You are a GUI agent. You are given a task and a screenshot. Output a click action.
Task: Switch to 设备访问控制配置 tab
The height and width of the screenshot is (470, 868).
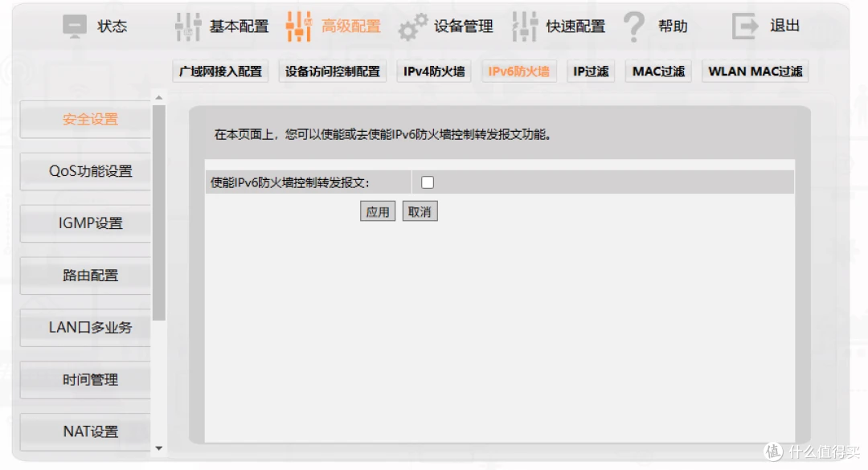[333, 72]
